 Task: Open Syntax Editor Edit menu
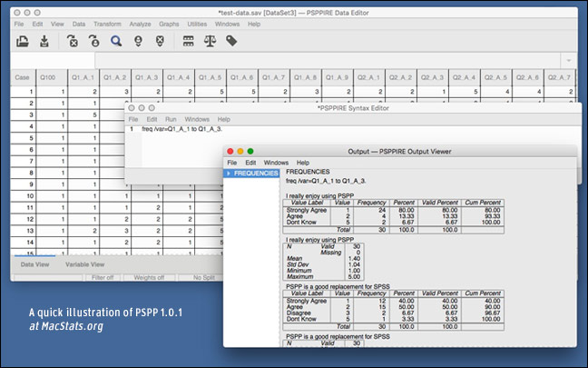click(x=152, y=119)
